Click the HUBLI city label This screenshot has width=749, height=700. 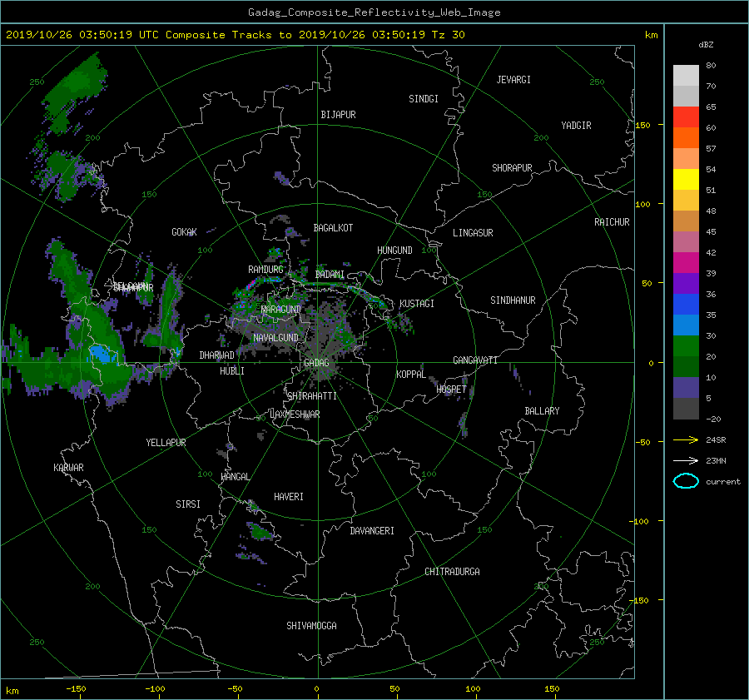tap(232, 370)
